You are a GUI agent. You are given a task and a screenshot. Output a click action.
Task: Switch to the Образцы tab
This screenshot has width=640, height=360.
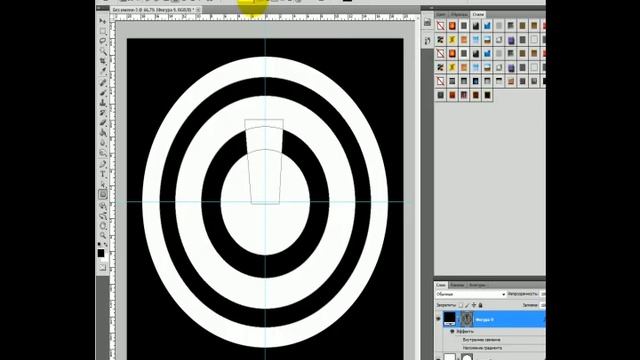[459, 14]
